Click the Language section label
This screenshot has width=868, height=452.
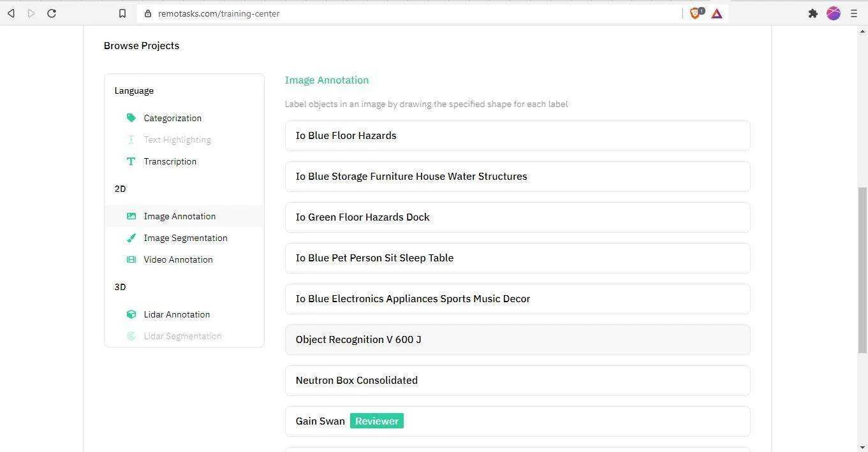click(x=134, y=91)
